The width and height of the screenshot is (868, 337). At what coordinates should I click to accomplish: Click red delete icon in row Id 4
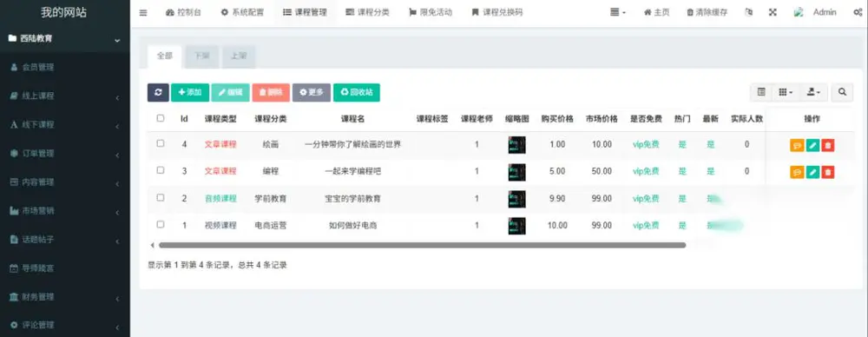point(828,145)
